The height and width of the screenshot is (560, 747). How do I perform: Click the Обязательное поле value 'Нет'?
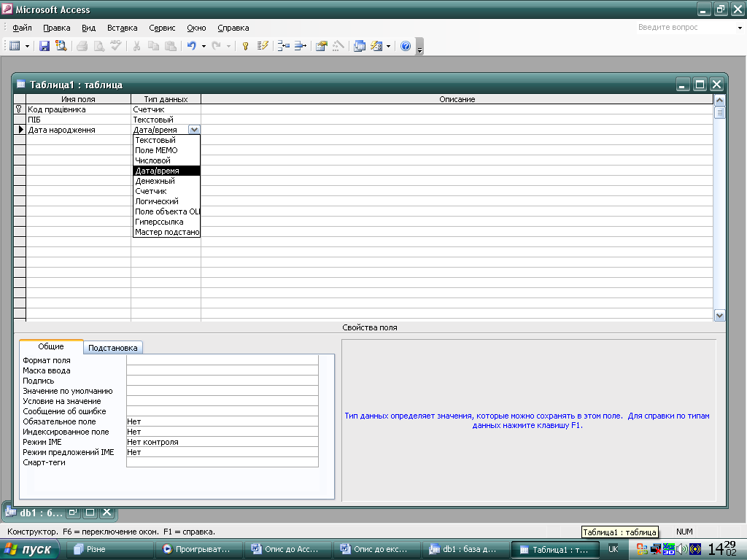tap(222, 421)
